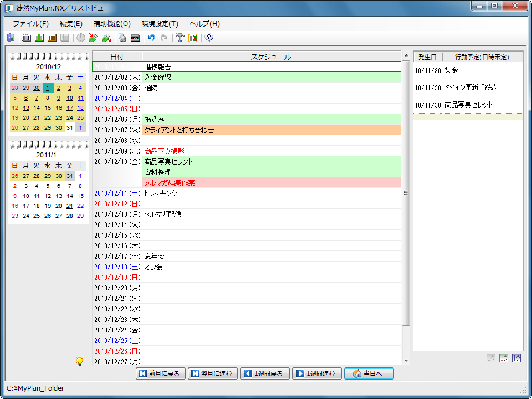The height and width of the screenshot is (399, 532).
Task: Open the ファイル(F) menu
Action: point(30,24)
